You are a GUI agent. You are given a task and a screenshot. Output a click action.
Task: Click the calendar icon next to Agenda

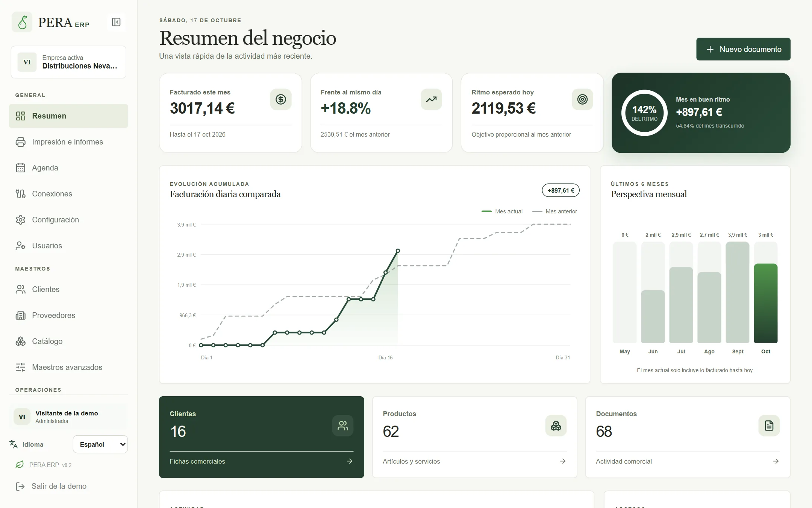pyautogui.click(x=21, y=168)
